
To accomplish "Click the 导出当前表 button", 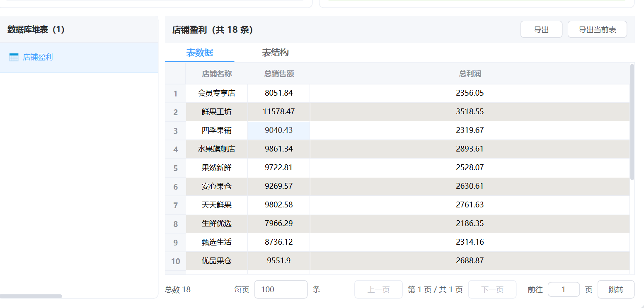I will coord(597,29).
